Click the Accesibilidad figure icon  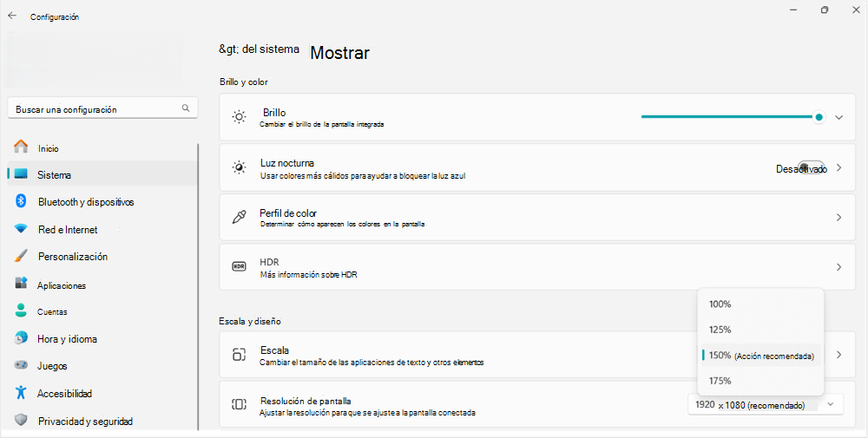click(x=21, y=393)
